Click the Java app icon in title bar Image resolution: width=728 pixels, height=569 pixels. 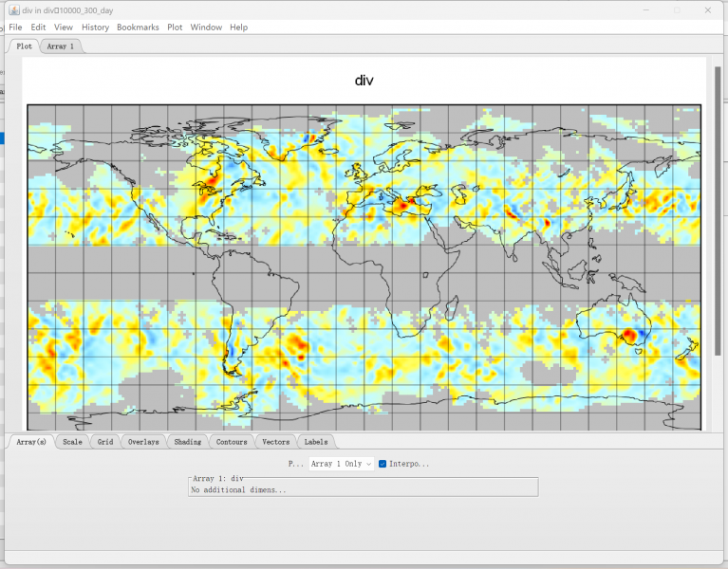[12, 9]
